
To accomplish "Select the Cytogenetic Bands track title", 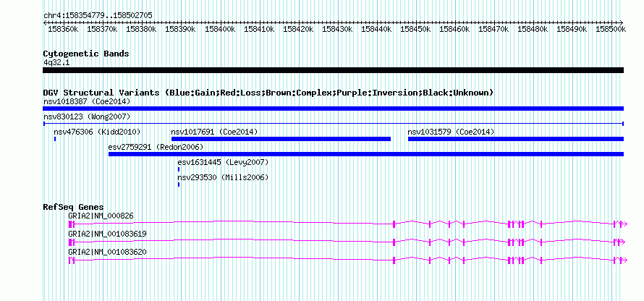I will click(86, 54).
